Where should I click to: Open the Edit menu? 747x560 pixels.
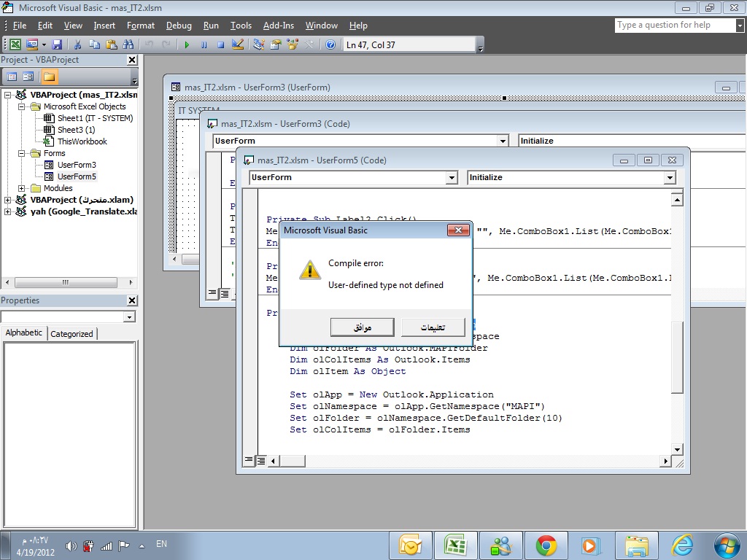coord(44,26)
